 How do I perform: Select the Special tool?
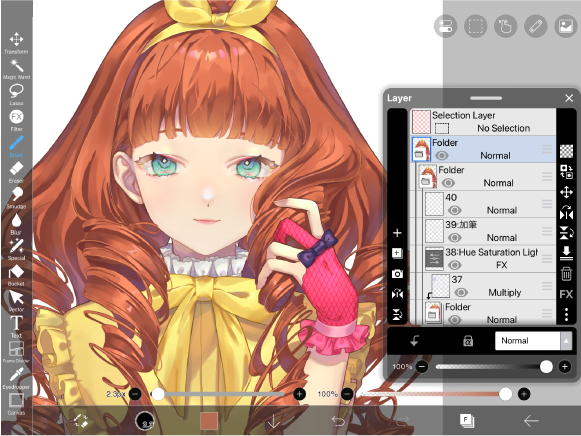point(16,249)
